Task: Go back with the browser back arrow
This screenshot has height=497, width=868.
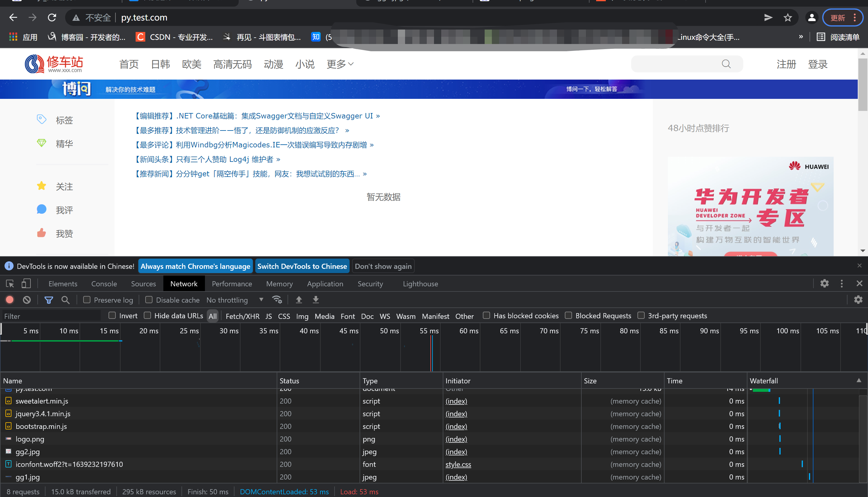Action: click(x=13, y=17)
